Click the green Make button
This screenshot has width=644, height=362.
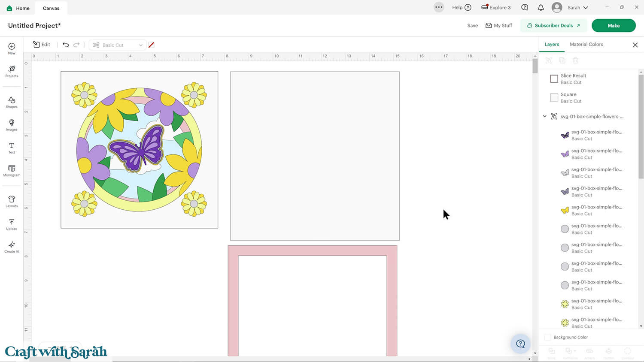point(613,25)
